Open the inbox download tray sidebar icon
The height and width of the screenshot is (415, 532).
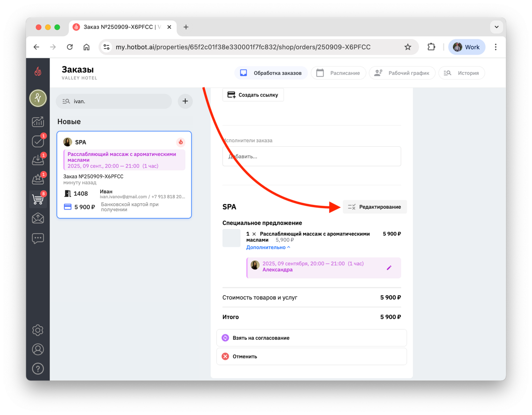pyautogui.click(x=38, y=160)
